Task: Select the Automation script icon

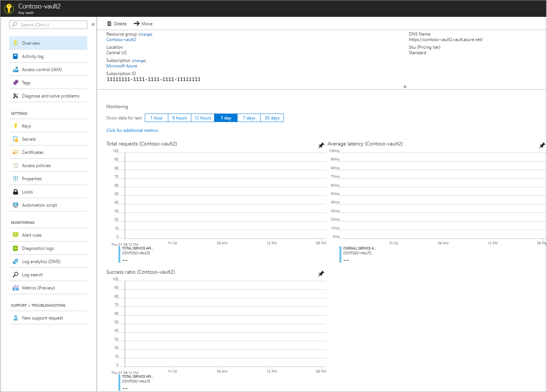Action: tap(16, 205)
